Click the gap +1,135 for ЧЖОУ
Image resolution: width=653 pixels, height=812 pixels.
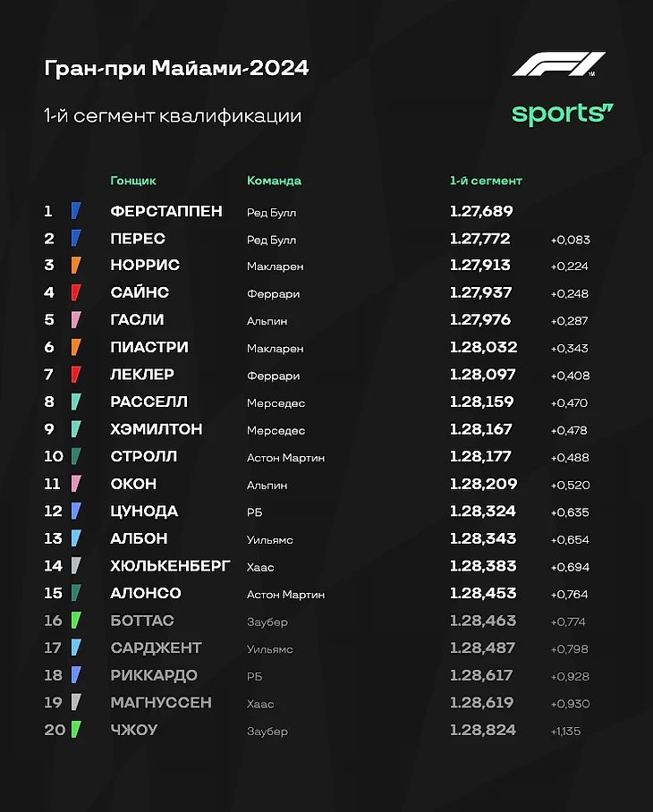tap(565, 732)
